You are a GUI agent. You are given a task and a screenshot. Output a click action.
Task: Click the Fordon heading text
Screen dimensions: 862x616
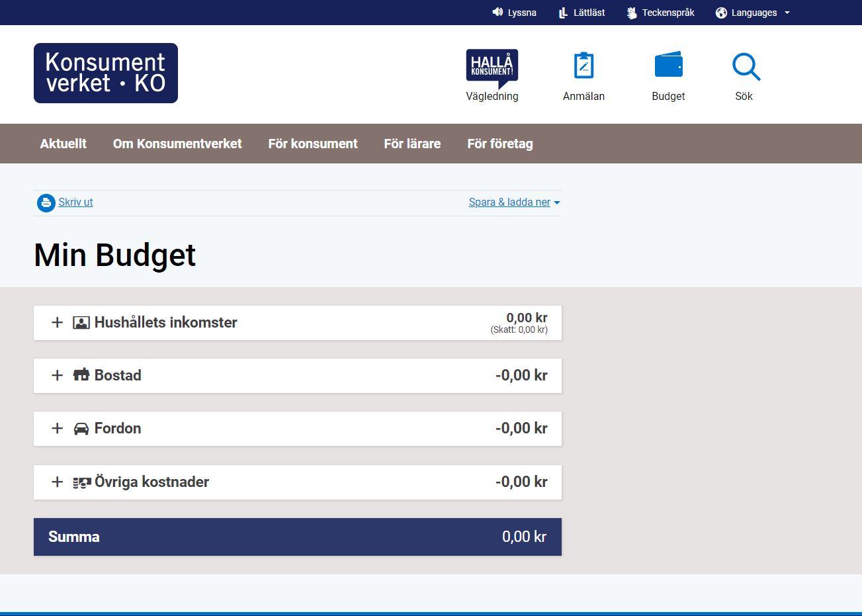coord(118,428)
